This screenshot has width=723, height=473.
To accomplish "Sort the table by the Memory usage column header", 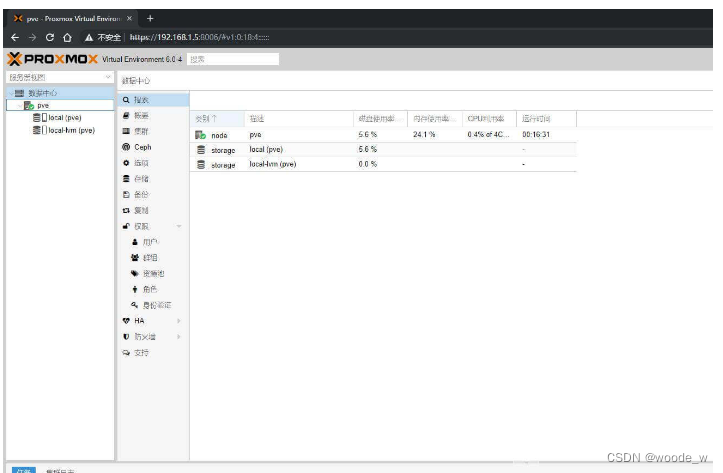I will tap(435, 119).
